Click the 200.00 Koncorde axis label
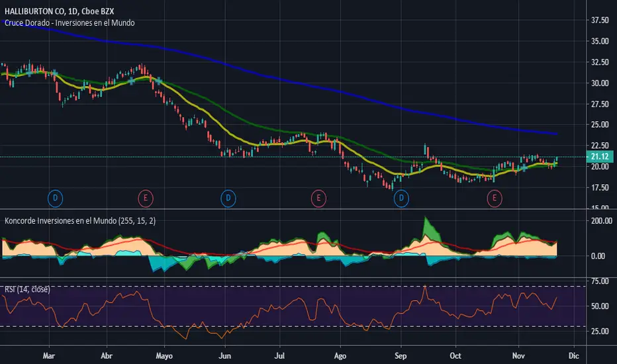Image resolution: width=617 pixels, height=364 pixels. (602, 221)
